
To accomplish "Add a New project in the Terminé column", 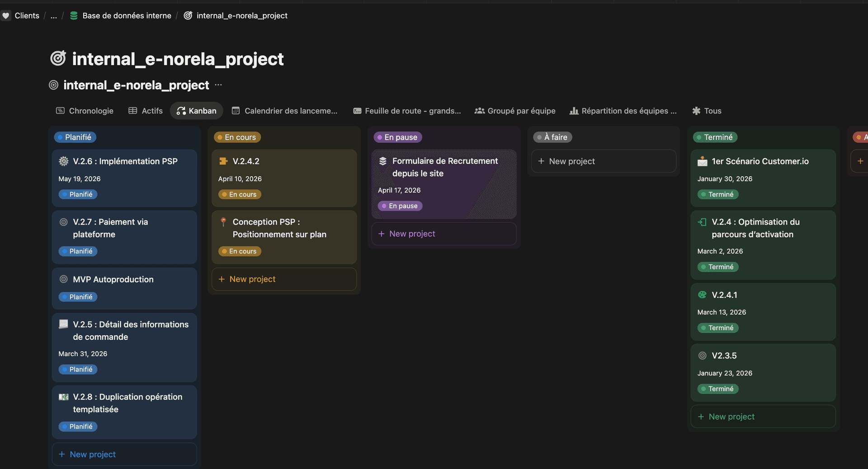I will pyautogui.click(x=763, y=417).
